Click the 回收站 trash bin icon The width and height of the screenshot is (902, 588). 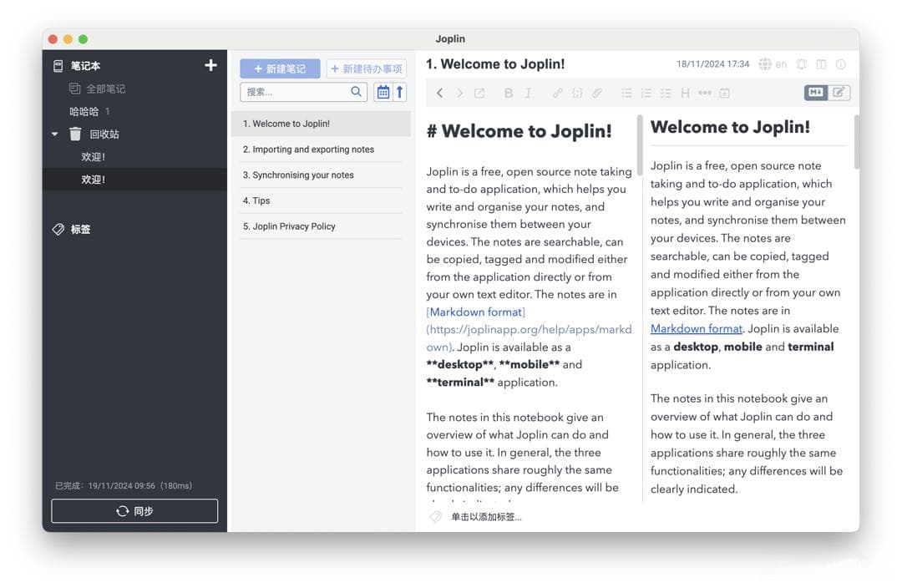[x=75, y=134]
